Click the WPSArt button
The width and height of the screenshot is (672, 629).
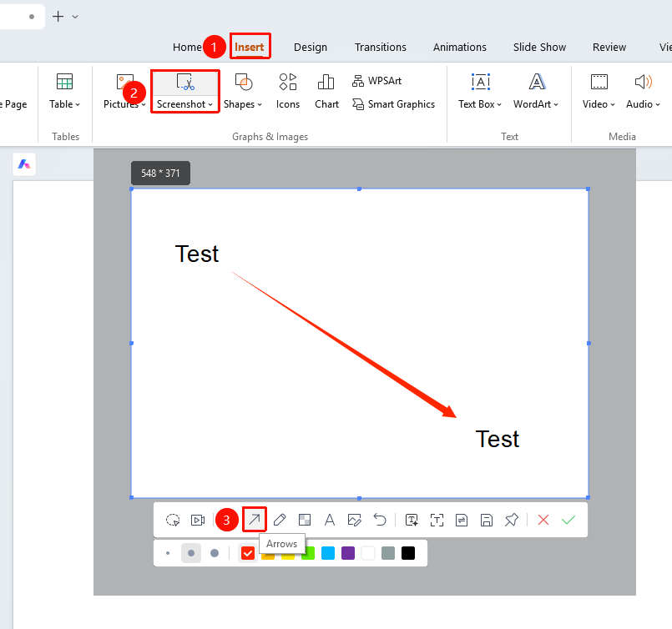pyautogui.click(x=376, y=80)
